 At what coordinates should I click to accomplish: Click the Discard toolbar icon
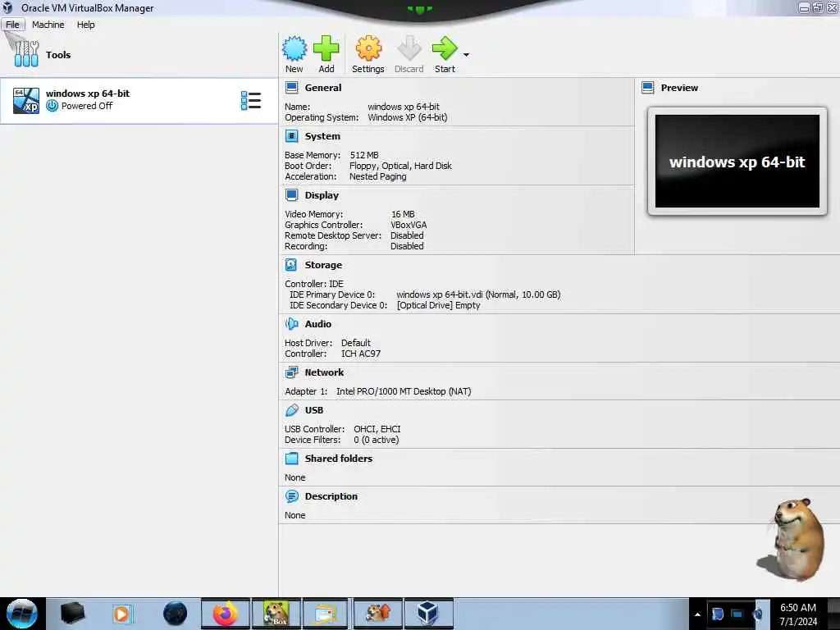click(x=409, y=48)
